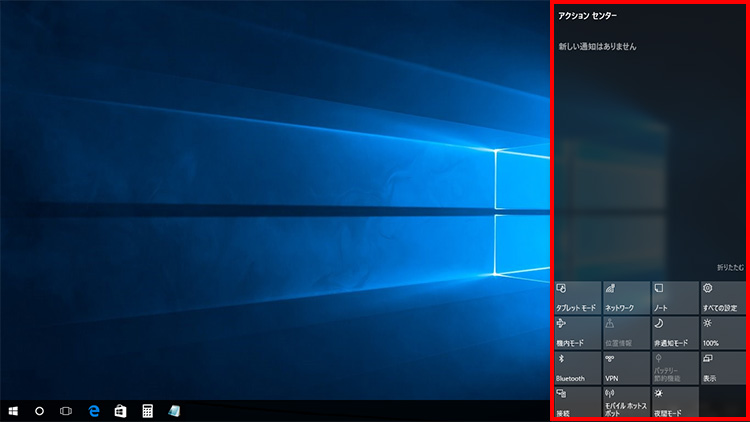Open Task View on the taskbar
The width and height of the screenshot is (750, 422).
point(67,410)
